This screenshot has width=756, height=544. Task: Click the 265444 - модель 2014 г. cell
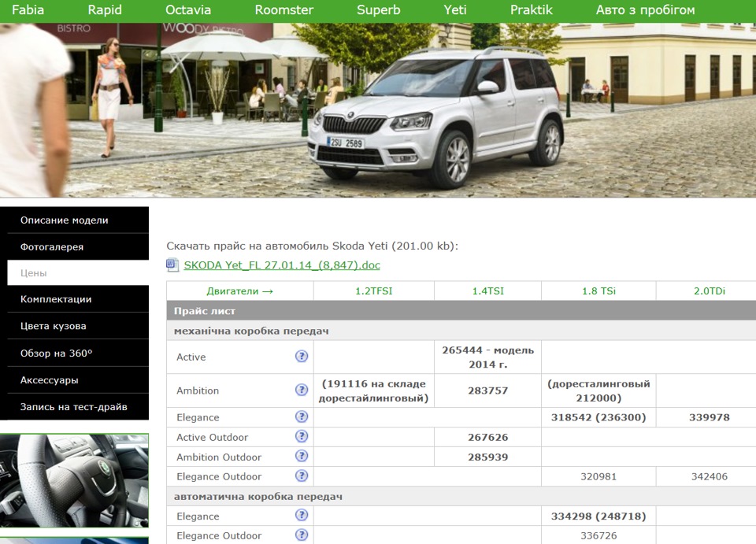[x=488, y=357]
